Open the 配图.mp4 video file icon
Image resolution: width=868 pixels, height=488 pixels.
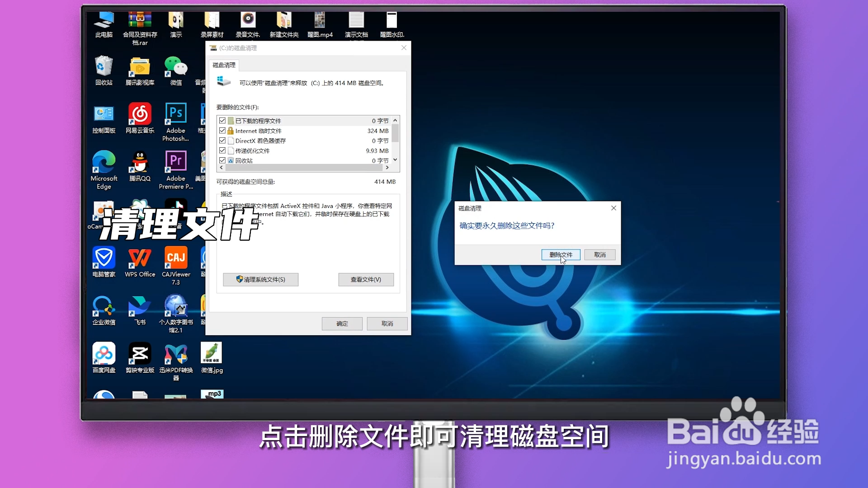pyautogui.click(x=320, y=25)
